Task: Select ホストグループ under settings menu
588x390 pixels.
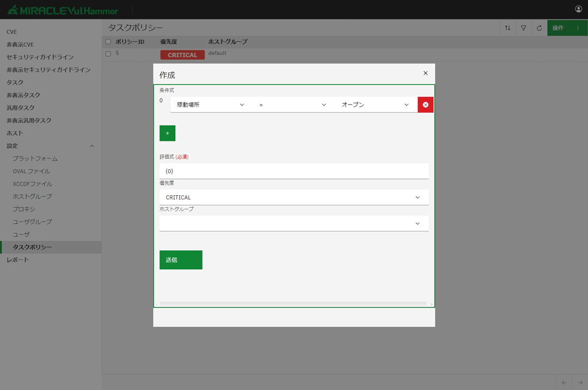Action: point(32,196)
